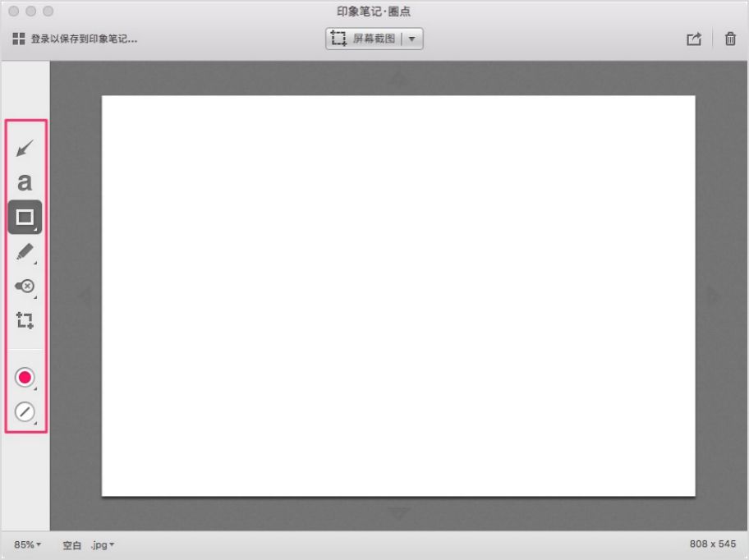Click the 屏幕截图 capture button
Viewport: 749px width, 560px height.
364,39
